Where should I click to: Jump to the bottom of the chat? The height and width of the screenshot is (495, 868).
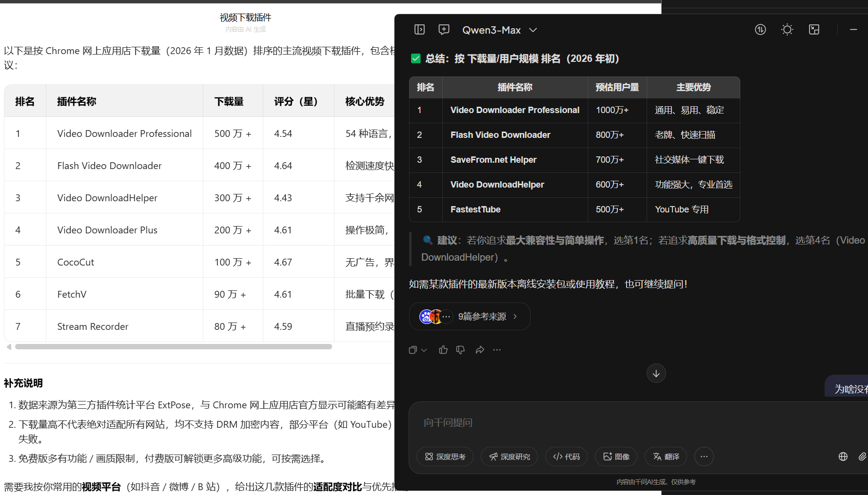pos(656,374)
